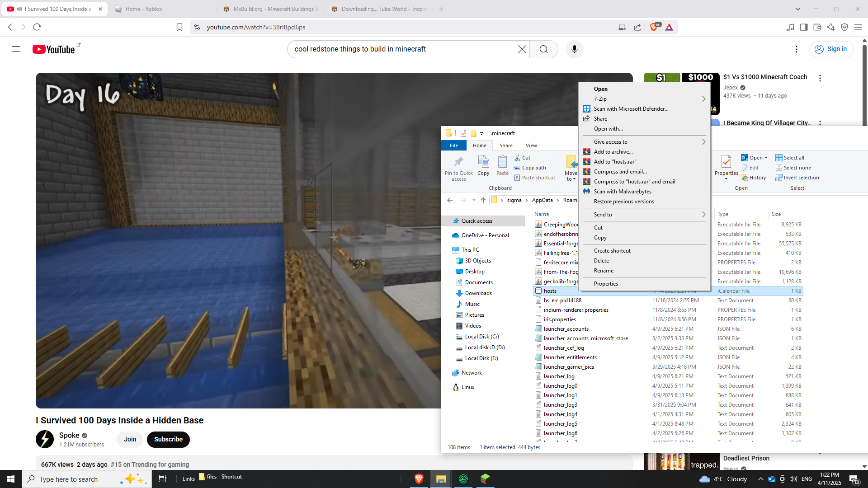868x488 pixels.
Task: Bookmark this page with the bookmark icon
Action: (179, 27)
